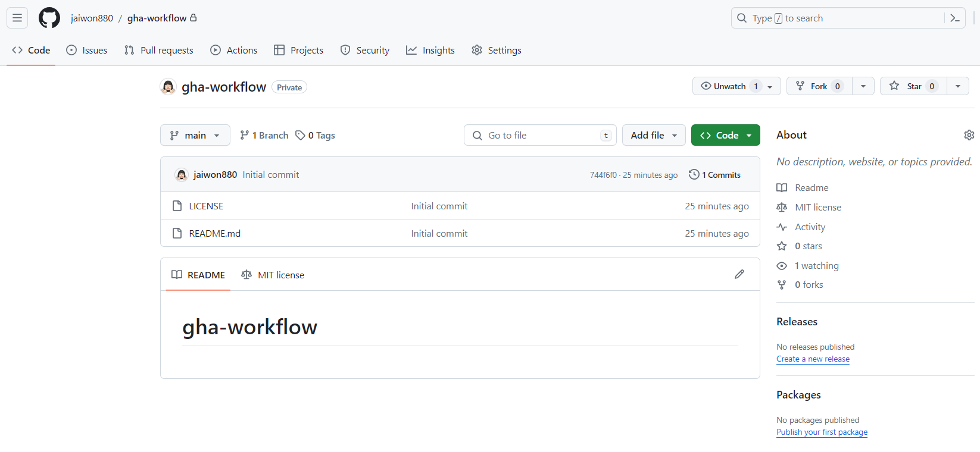
Task: Open the Add file dropdown
Action: [x=654, y=135]
